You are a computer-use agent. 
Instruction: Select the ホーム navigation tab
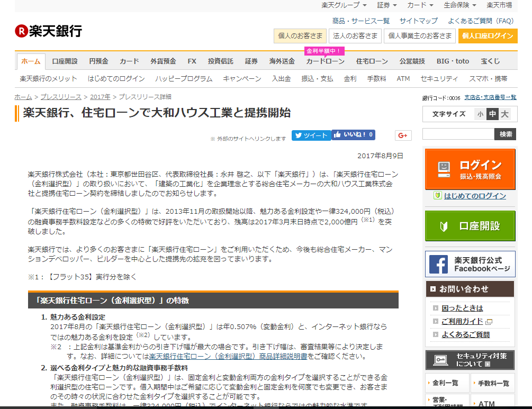31,61
